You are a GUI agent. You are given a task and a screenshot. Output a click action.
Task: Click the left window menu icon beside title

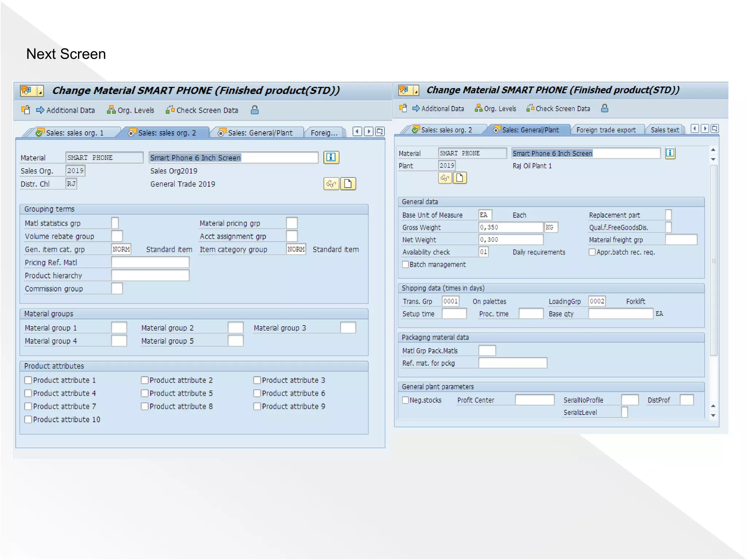(26, 90)
